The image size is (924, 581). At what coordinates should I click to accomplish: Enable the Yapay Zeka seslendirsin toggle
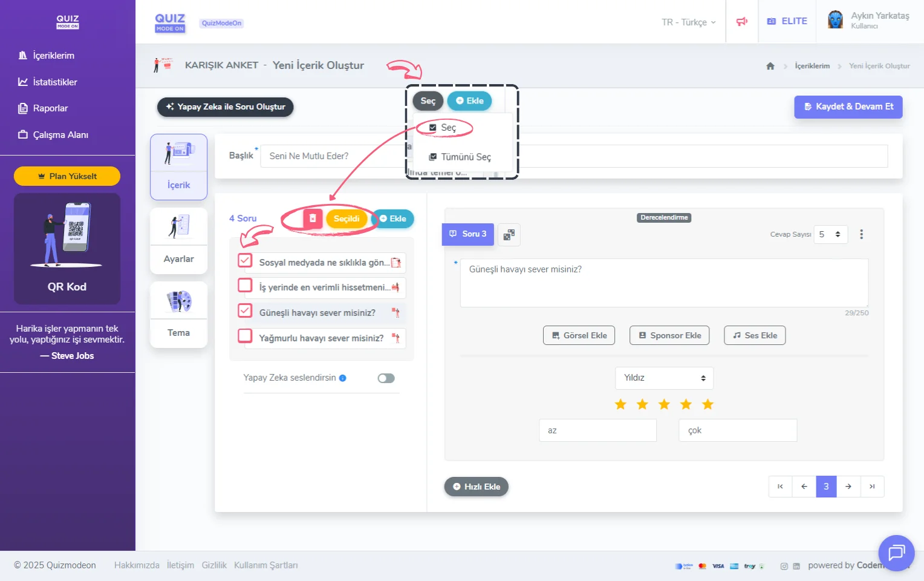pos(386,378)
